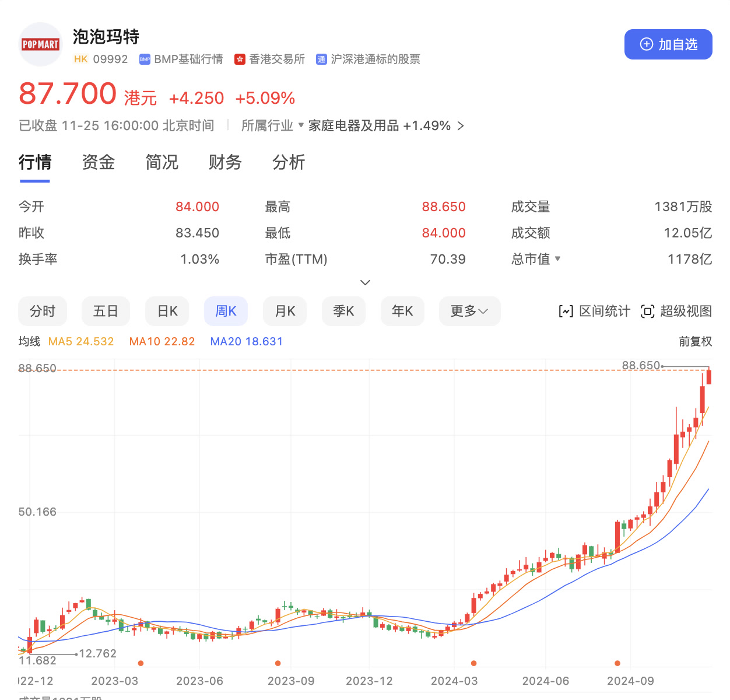Open the 简况 tab
The height and width of the screenshot is (700, 730).
[162, 162]
